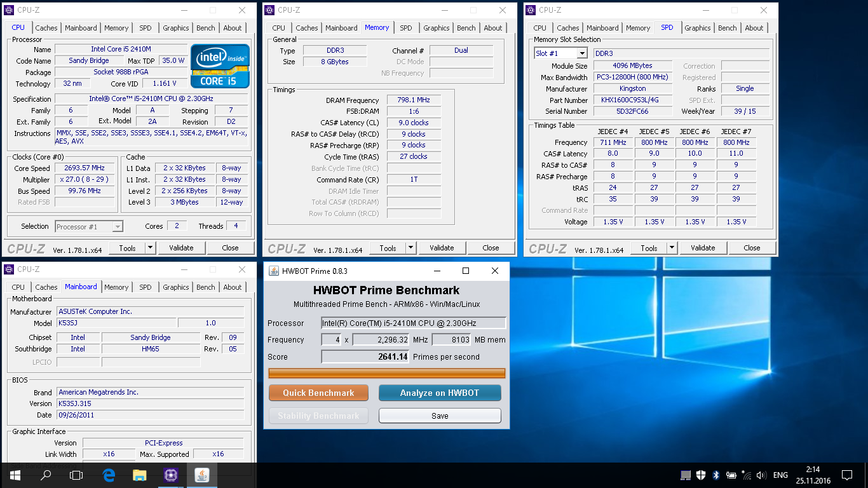The width and height of the screenshot is (868, 488).
Task: Launch Microsoft Edge from the taskbar
Action: coord(109,475)
